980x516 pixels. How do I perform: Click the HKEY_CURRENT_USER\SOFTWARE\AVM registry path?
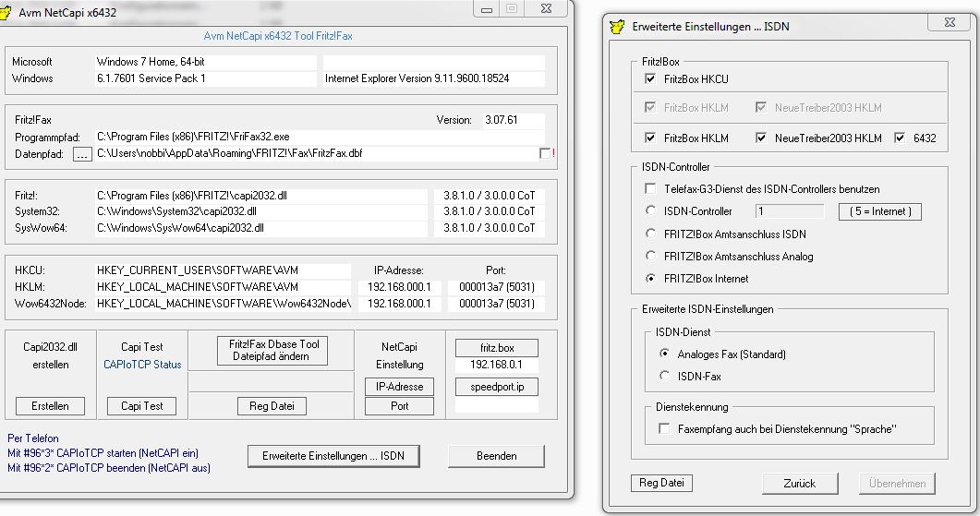tap(224, 270)
